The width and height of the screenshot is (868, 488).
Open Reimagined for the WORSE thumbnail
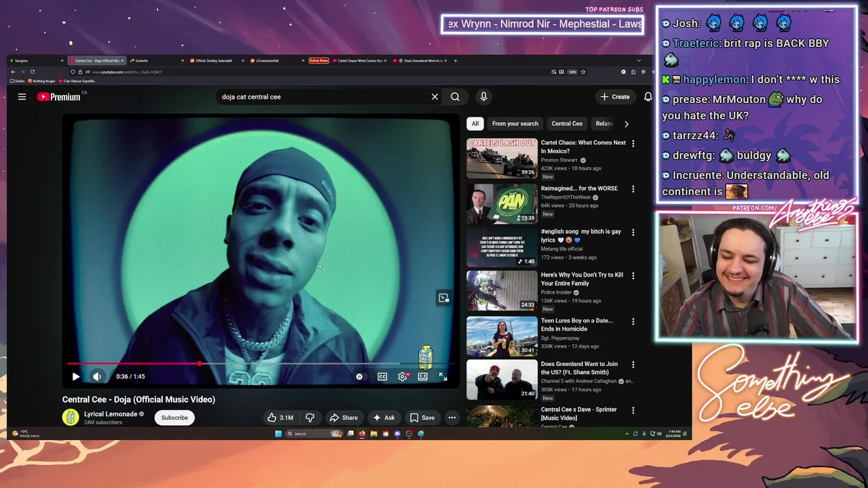click(502, 203)
